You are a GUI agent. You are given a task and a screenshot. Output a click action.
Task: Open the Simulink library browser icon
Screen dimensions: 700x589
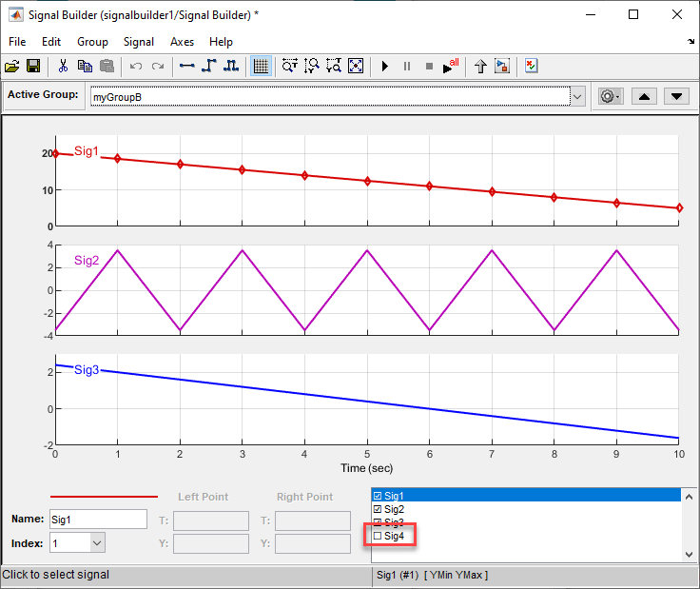click(x=502, y=67)
